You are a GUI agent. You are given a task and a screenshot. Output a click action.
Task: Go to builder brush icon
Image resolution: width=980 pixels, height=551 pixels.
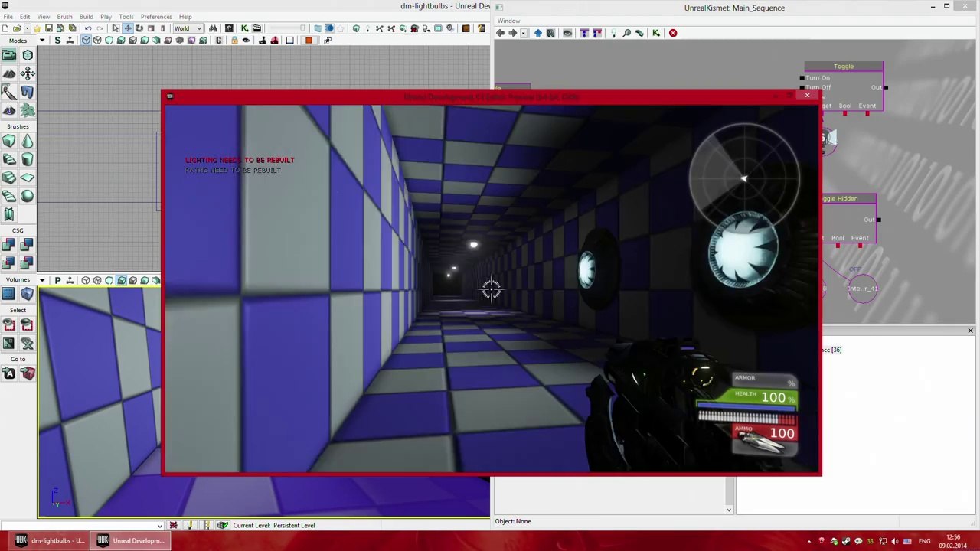pos(28,373)
